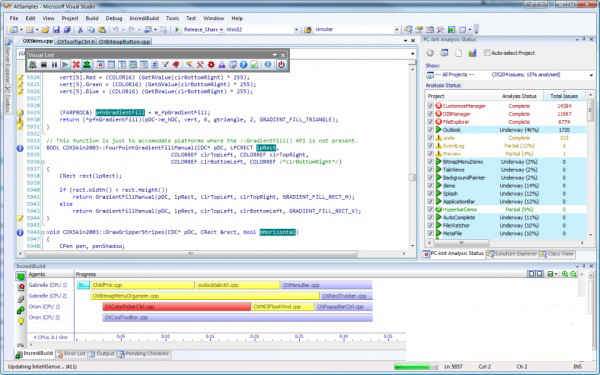Click the gray play arrow in Visual Lint toolbar
600x375 pixels.
point(65,65)
